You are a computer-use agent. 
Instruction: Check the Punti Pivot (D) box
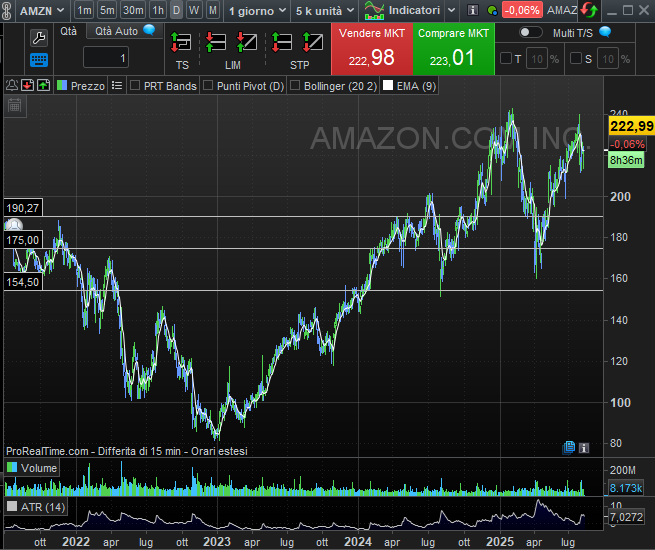click(x=208, y=85)
